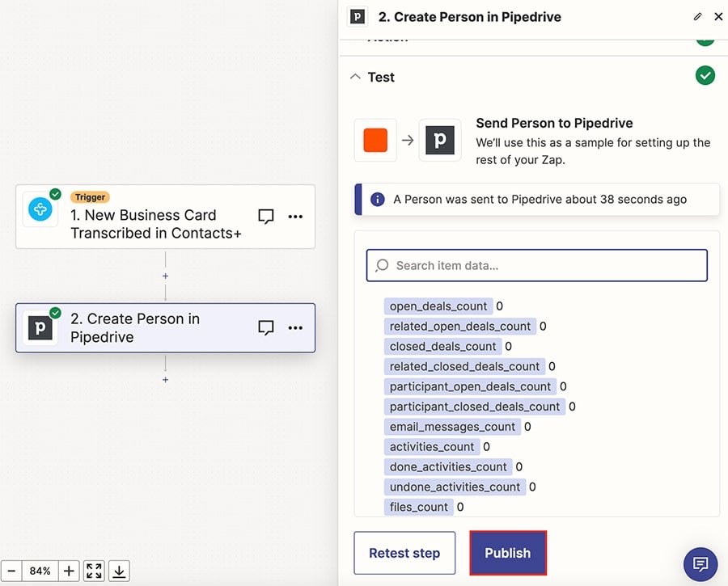728x586 pixels.
Task: Click the pencil edit icon beside step title
Action: [x=697, y=16]
